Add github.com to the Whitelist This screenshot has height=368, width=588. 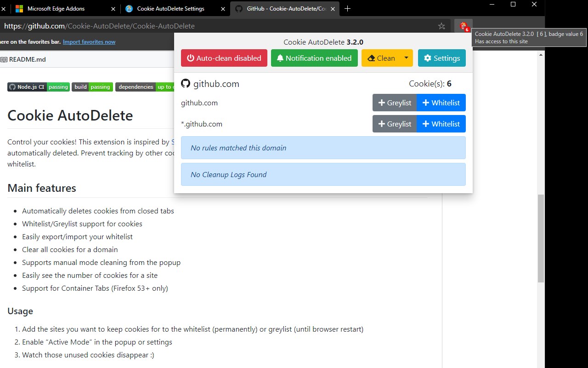pyautogui.click(x=441, y=103)
